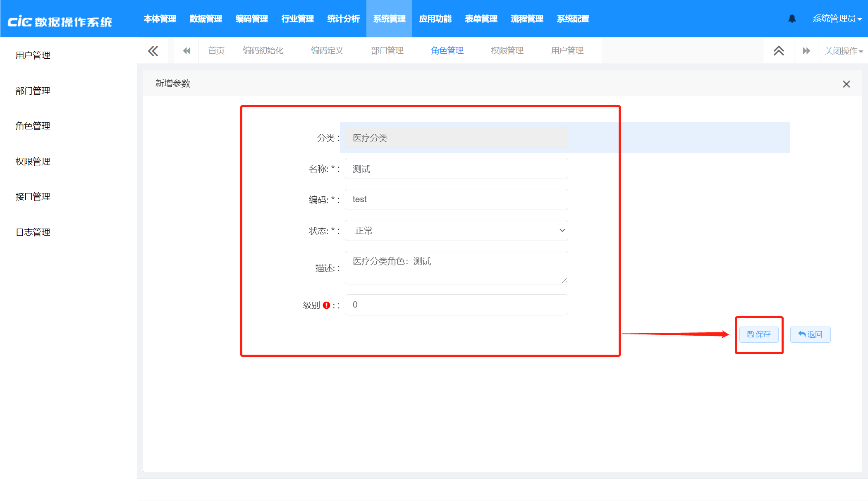Image resolution: width=868 pixels, height=501 pixels.
Task: Click the notification bell icon
Action: click(792, 19)
